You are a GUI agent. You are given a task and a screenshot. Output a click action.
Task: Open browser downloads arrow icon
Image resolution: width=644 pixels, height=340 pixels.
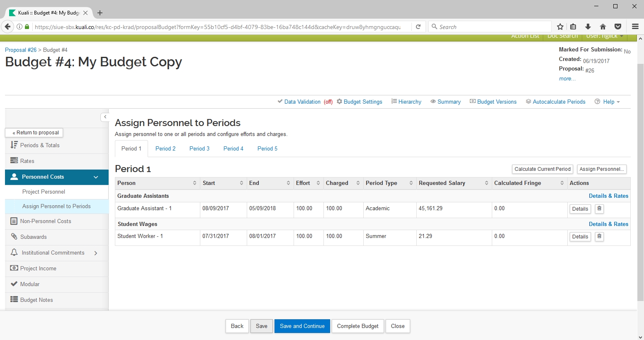588,27
